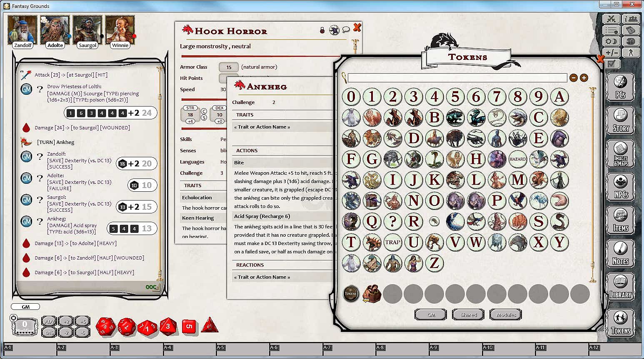This screenshot has width=644, height=359.
Task: Select the TRAP token
Action: point(392,242)
